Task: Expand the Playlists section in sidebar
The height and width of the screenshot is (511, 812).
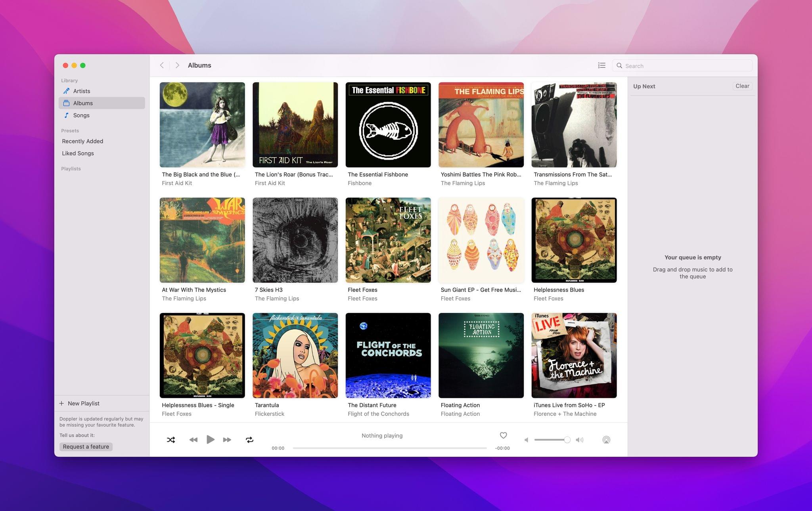Action: tap(71, 168)
